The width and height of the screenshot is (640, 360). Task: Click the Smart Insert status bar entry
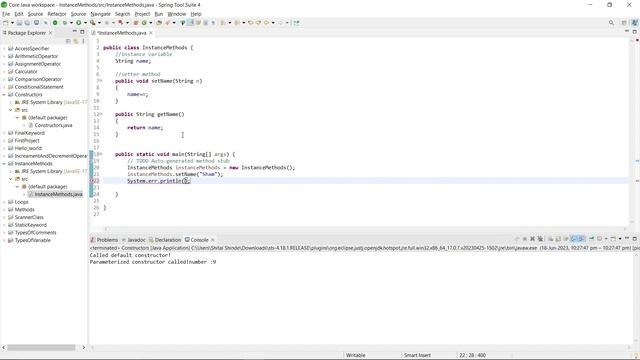tap(417, 355)
